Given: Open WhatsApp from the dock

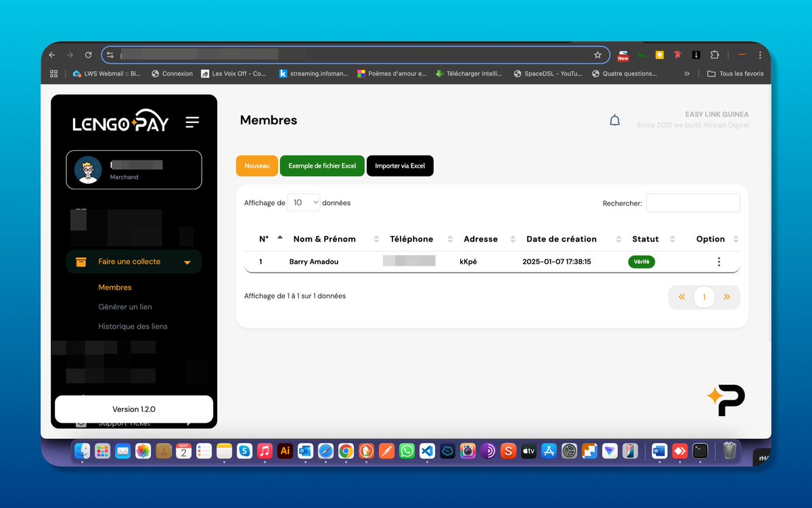Looking at the screenshot, I should tap(407, 451).
